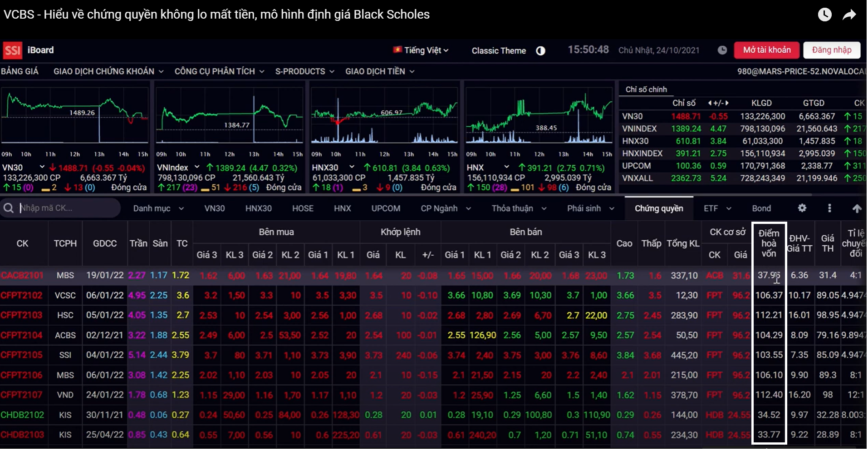Click the Tổng KL column header

click(x=683, y=243)
